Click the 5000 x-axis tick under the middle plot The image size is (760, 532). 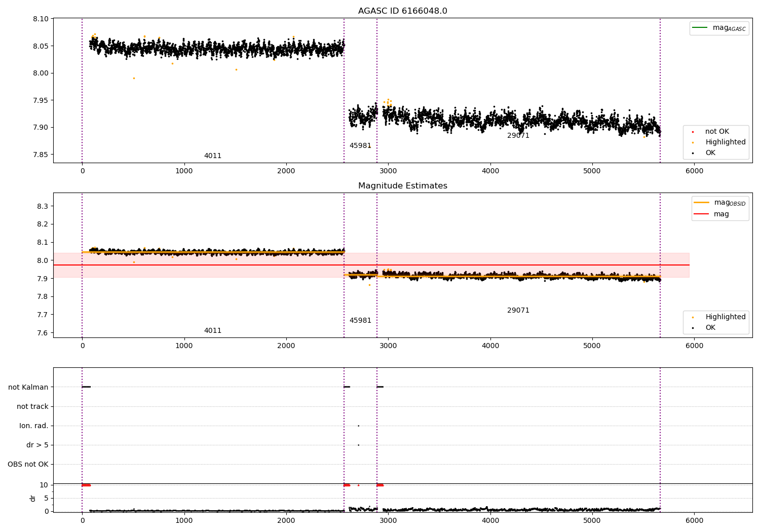pyautogui.click(x=592, y=346)
